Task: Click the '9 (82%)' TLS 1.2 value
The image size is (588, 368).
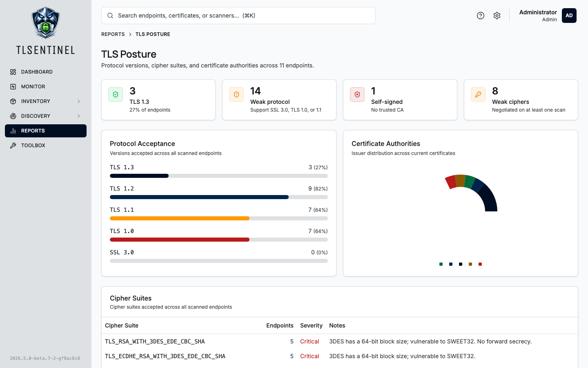Action: (x=318, y=188)
